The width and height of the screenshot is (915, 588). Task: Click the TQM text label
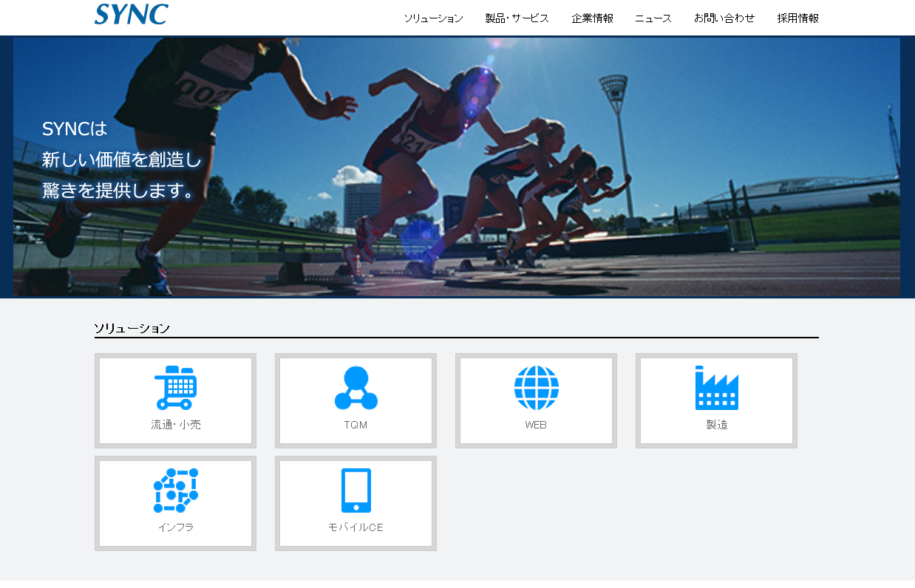[356, 425]
